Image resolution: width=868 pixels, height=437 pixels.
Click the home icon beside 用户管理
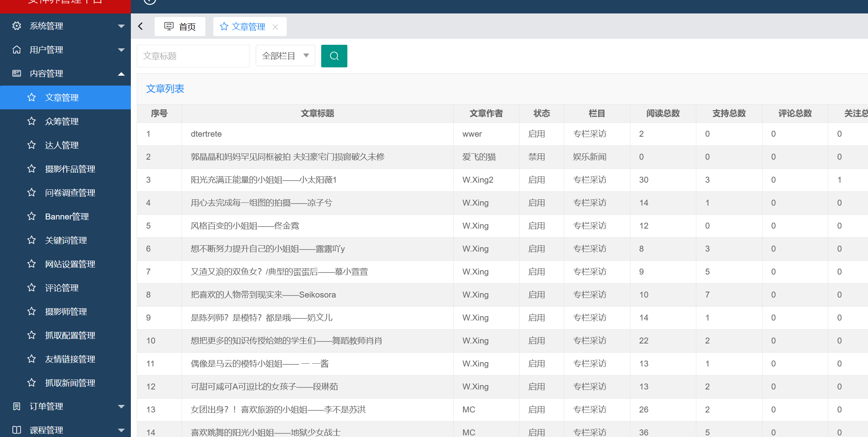pyautogui.click(x=17, y=50)
